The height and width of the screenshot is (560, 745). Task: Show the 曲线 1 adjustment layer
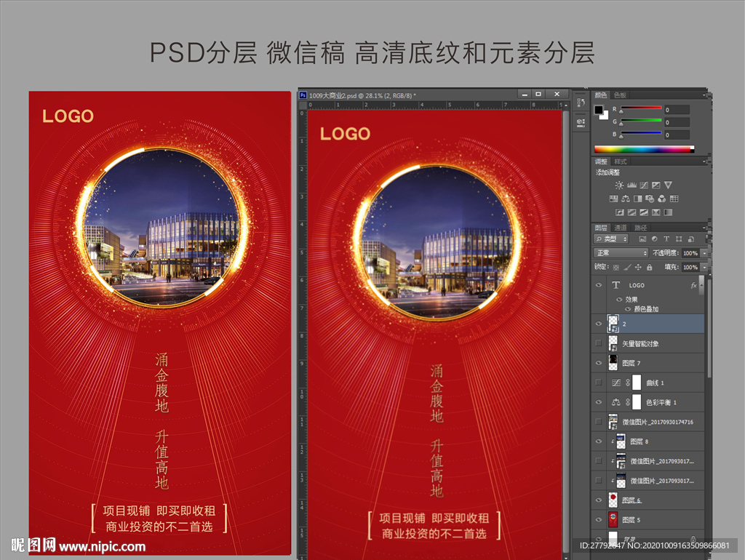click(x=599, y=383)
